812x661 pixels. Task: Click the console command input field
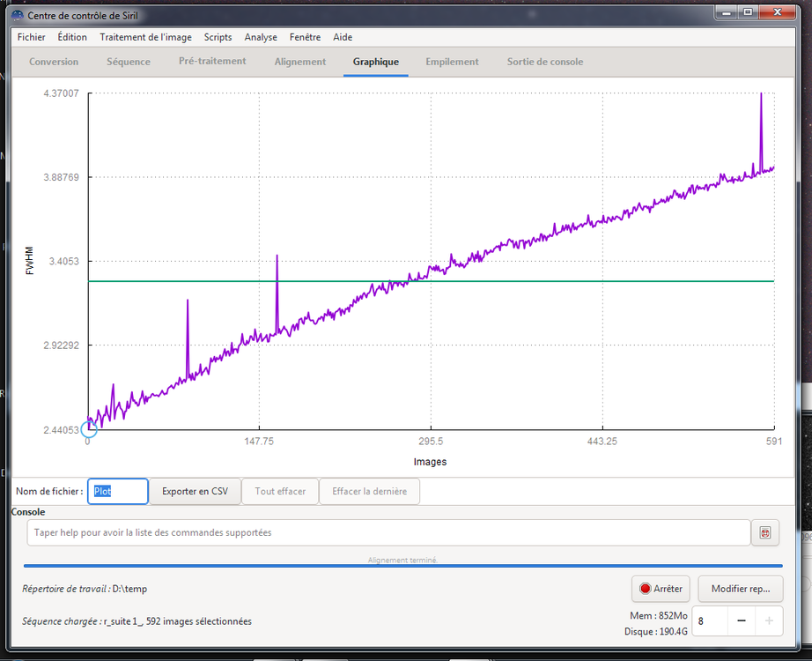(x=388, y=532)
